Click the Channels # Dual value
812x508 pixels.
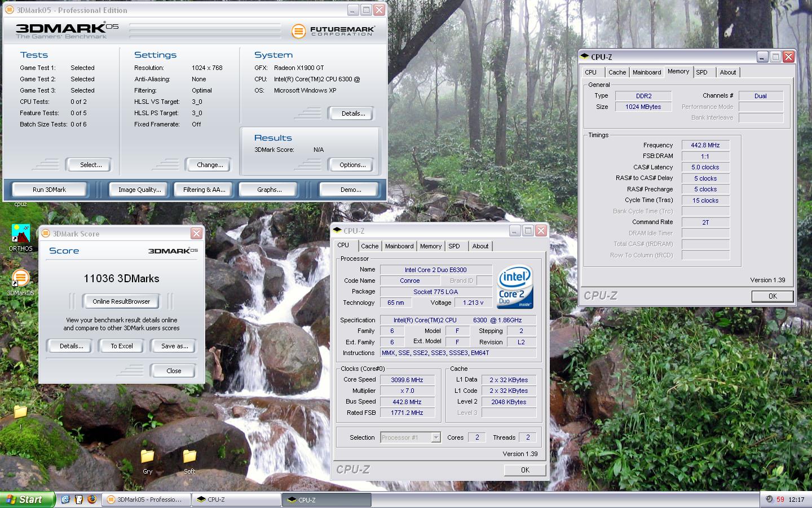761,96
